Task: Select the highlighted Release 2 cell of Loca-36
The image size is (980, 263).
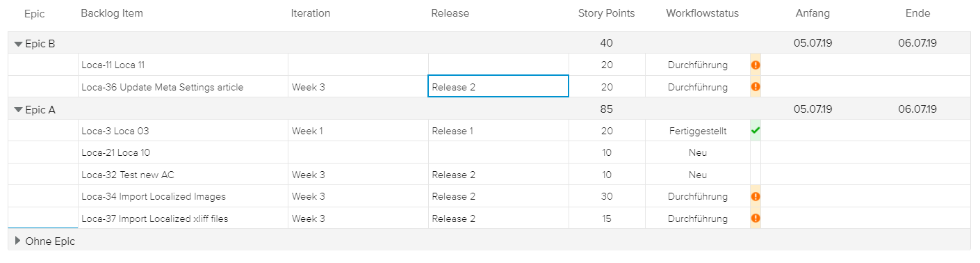Action: [498, 87]
